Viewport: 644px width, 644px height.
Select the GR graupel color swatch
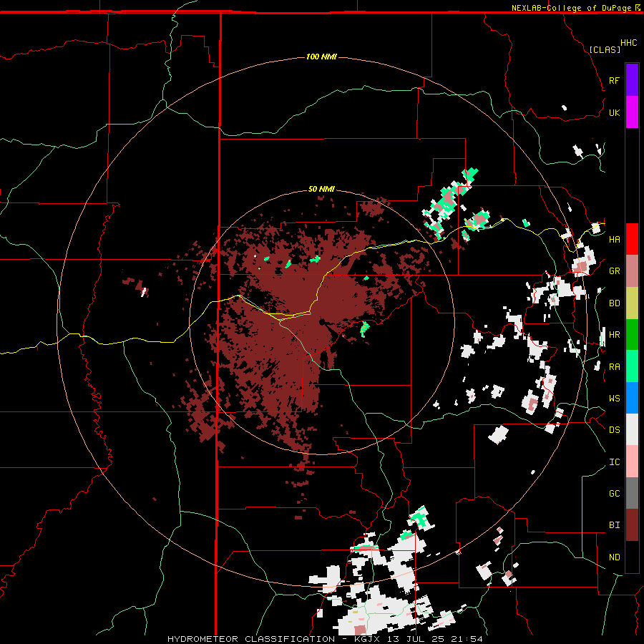click(632, 270)
